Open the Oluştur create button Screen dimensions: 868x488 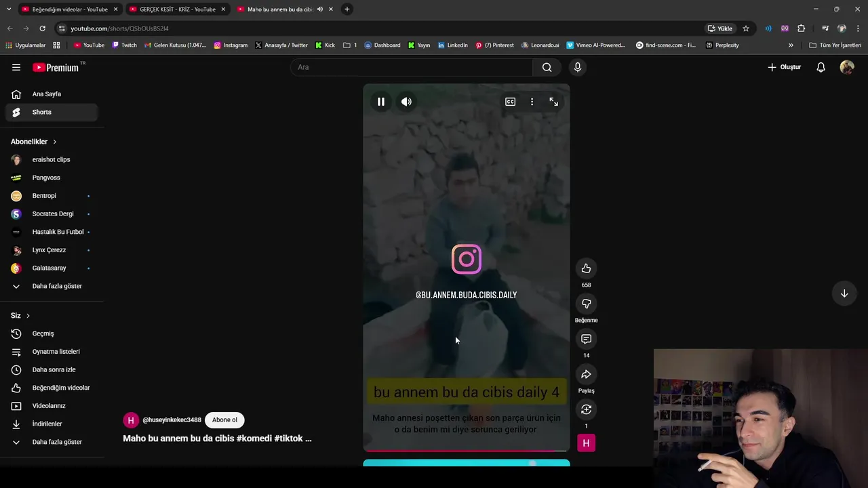click(x=785, y=67)
